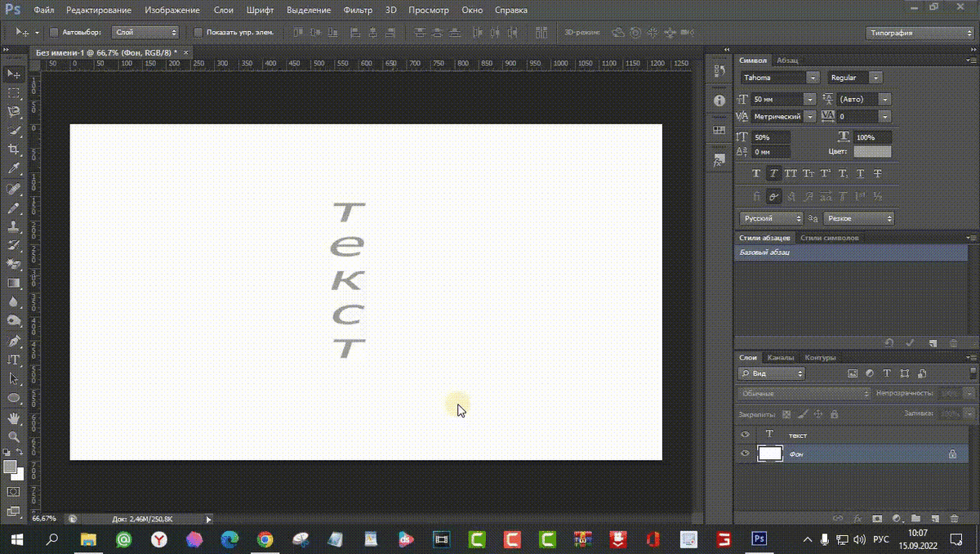Enable Показать упр. элем. checkbox
The height and width of the screenshot is (554, 980).
tap(198, 33)
